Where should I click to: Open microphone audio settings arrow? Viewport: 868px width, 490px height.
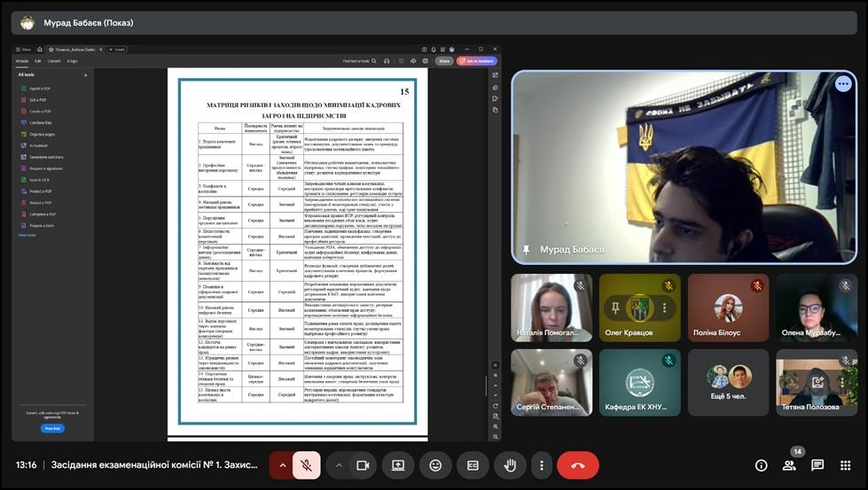[x=283, y=465]
